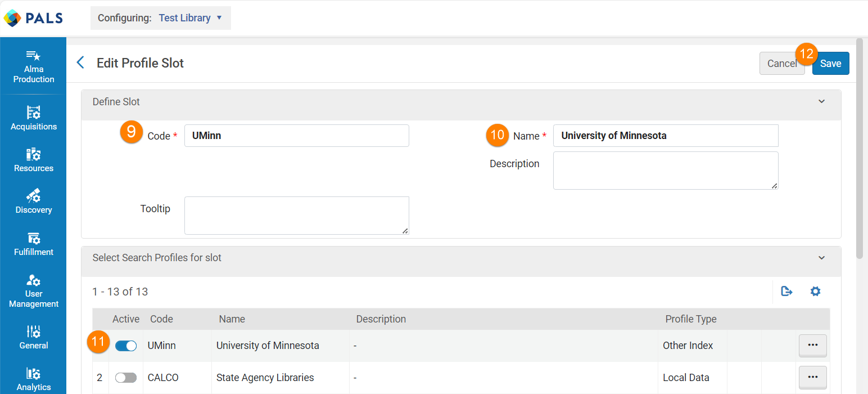This screenshot has height=394, width=868.
Task: Open Alma Production menu icon
Action: [33, 56]
